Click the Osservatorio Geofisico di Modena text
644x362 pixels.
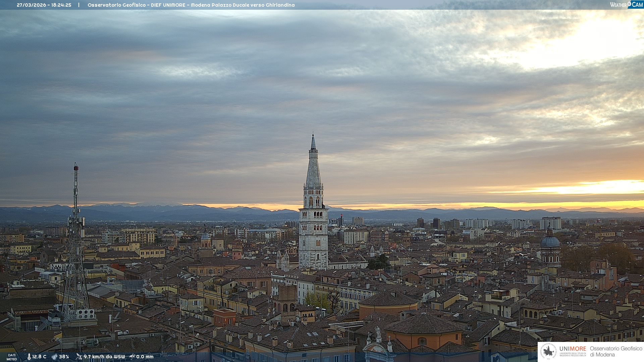[x=616, y=352]
